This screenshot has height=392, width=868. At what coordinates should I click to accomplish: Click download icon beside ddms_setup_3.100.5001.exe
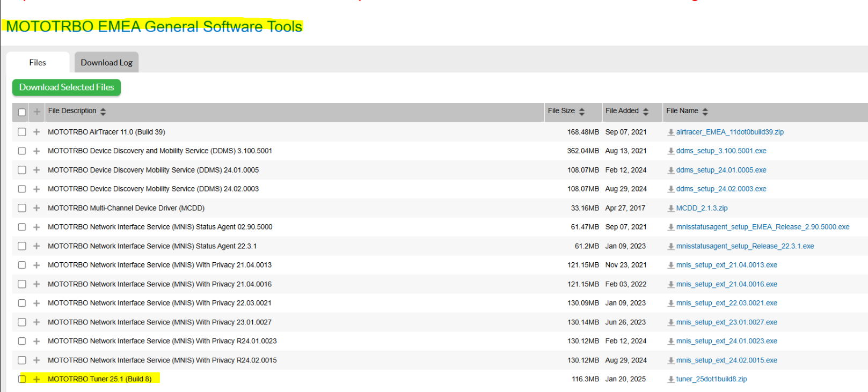click(x=671, y=151)
